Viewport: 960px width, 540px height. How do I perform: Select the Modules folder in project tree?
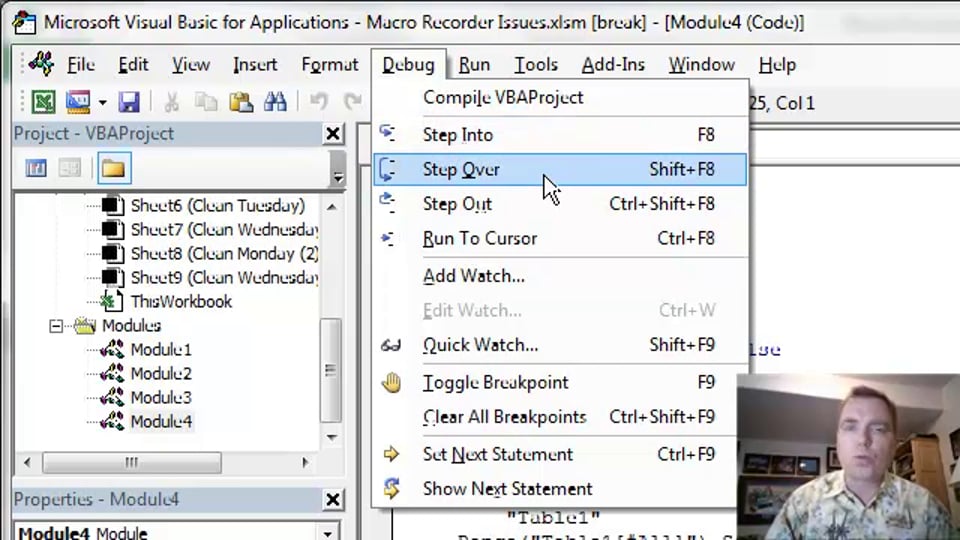pyautogui.click(x=132, y=326)
